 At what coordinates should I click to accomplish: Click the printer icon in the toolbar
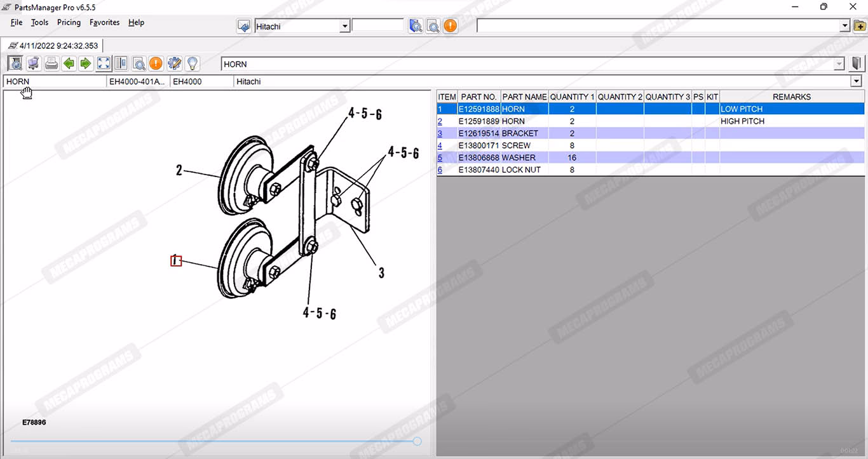click(x=51, y=63)
